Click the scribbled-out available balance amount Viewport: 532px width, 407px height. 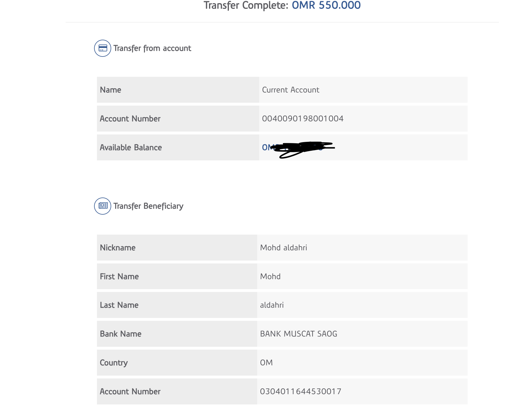coord(298,148)
